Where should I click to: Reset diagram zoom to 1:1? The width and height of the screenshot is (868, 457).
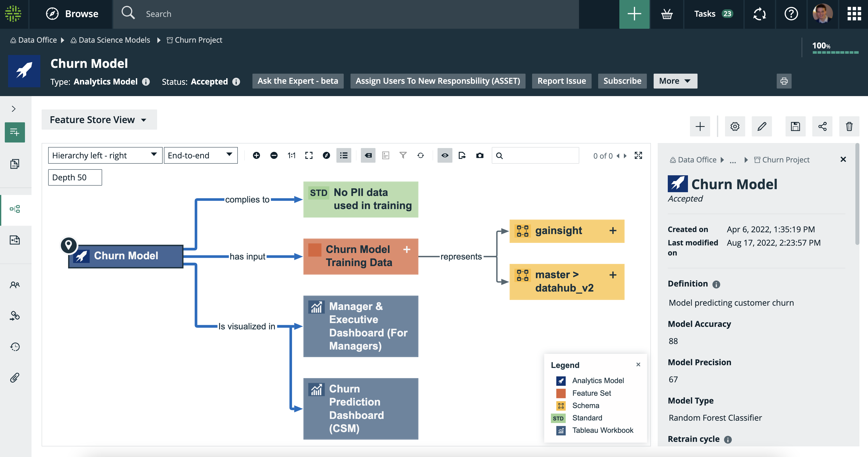tap(292, 155)
